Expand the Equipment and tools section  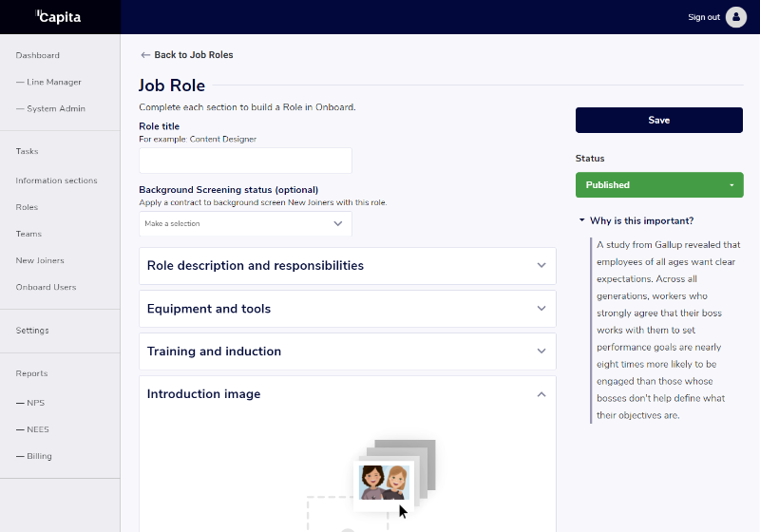(541, 309)
